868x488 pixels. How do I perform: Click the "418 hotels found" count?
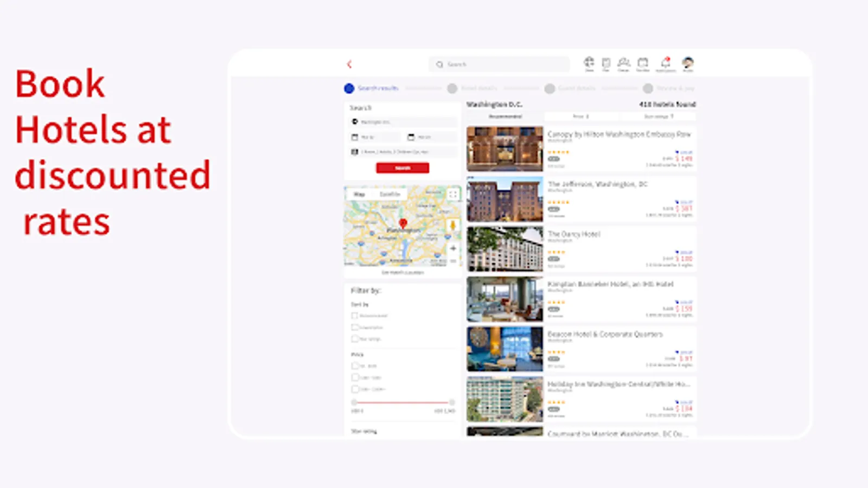(667, 104)
